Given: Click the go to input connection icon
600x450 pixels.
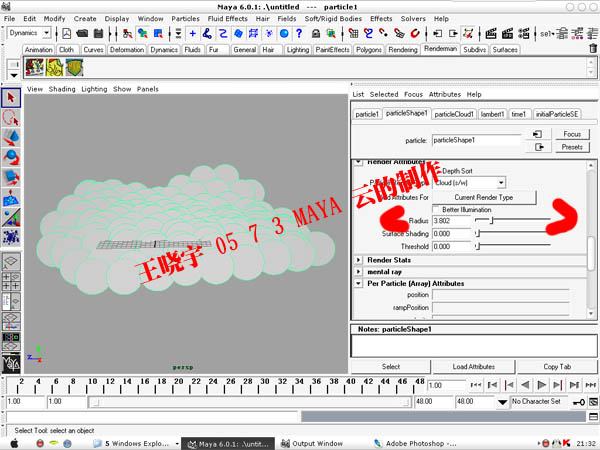Looking at the screenshot, I should point(537,134).
